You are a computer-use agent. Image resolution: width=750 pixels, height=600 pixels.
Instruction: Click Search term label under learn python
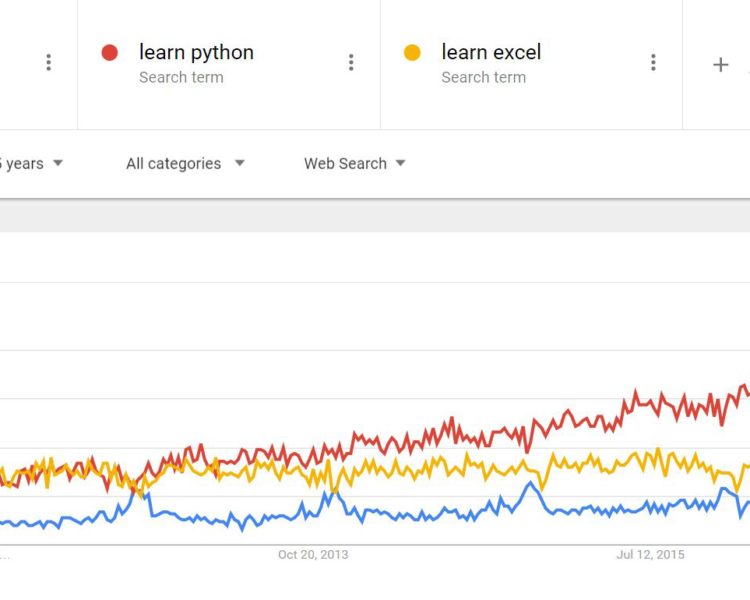181,77
